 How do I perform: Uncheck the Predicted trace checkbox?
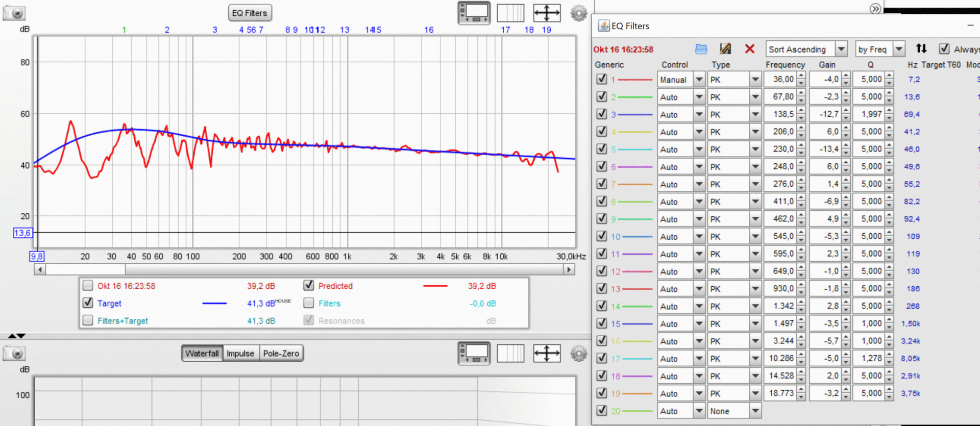click(308, 286)
